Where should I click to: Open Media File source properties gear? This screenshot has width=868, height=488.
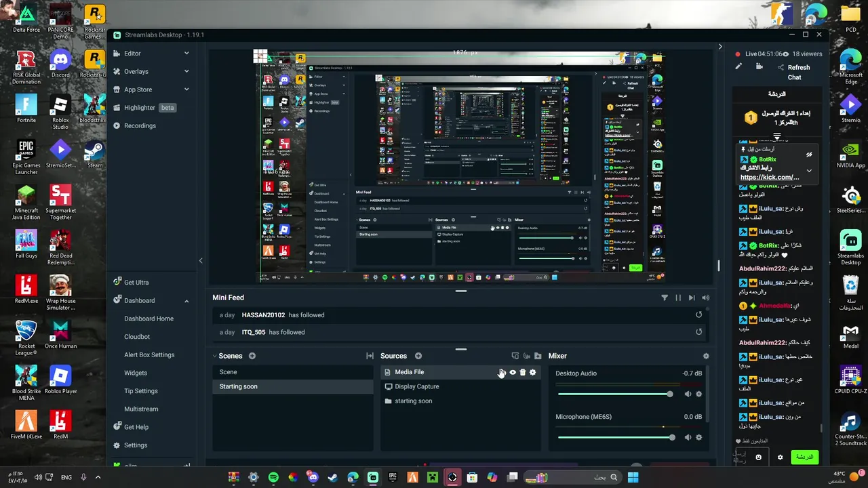532,372
